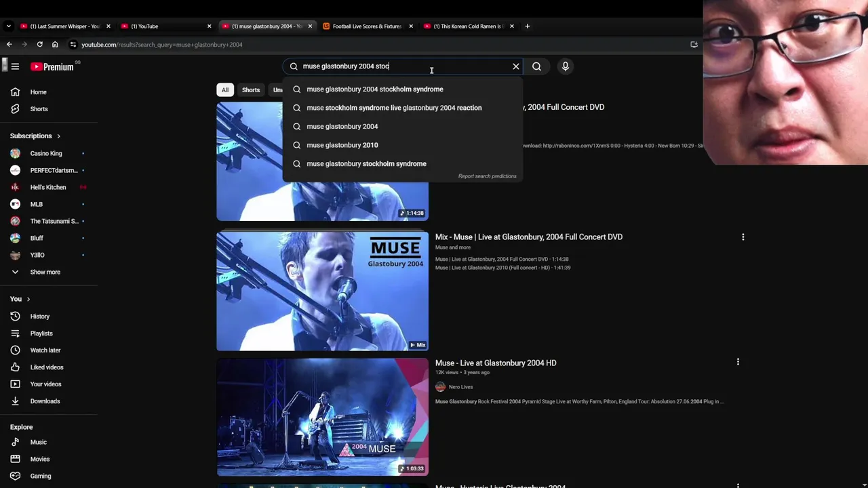
Task: Switch to the 'Last Summer Whisper' tab
Action: pyautogui.click(x=64, y=26)
